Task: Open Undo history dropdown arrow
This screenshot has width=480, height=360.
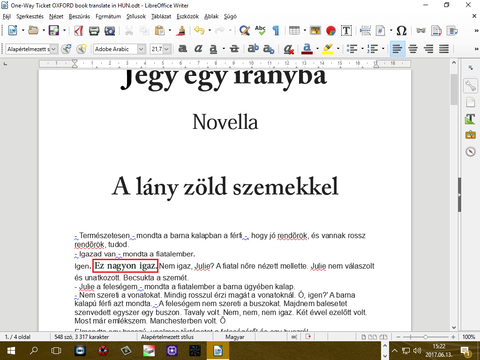Action: pyautogui.click(x=209, y=31)
